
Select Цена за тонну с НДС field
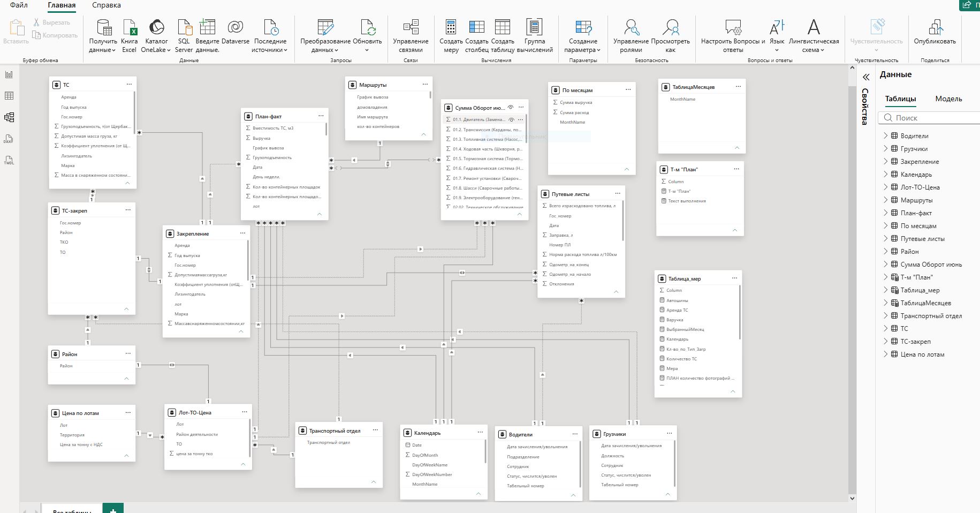81,444
